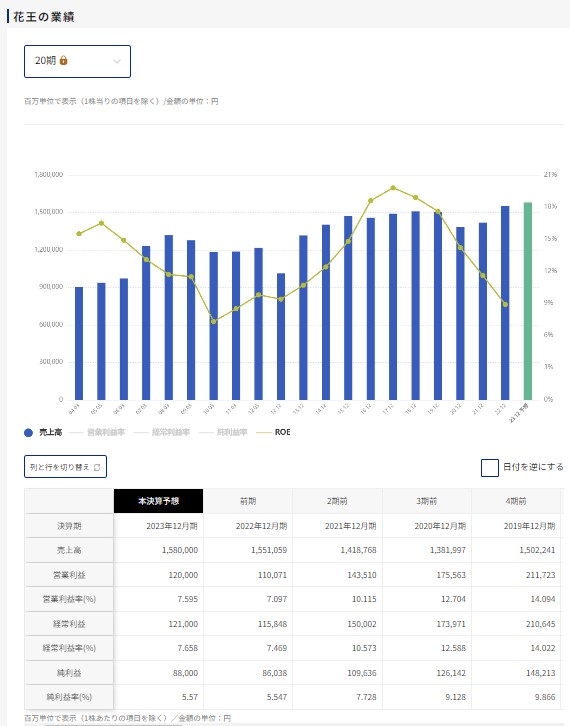The width and height of the screenshot is (570, 726).
Task: Select the 本決算予想 column header
Action: pyautogui.click(x=158, y=501)
